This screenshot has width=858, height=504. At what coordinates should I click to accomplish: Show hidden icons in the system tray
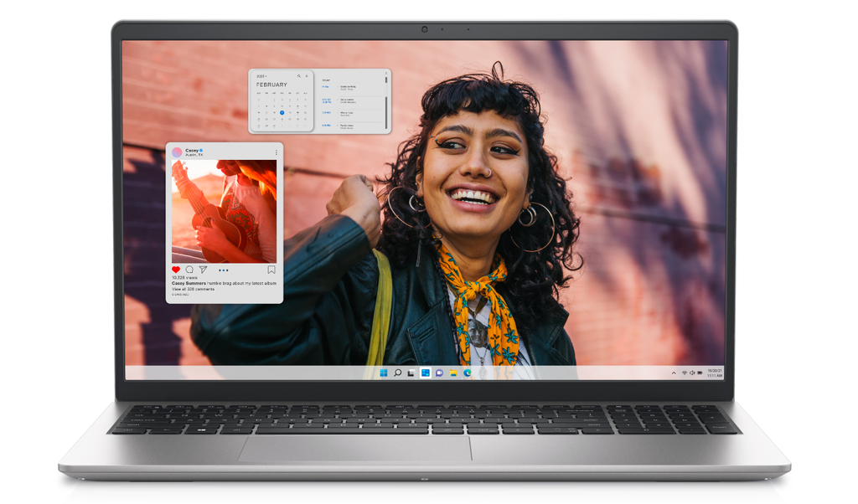click(x=674, y=373)
